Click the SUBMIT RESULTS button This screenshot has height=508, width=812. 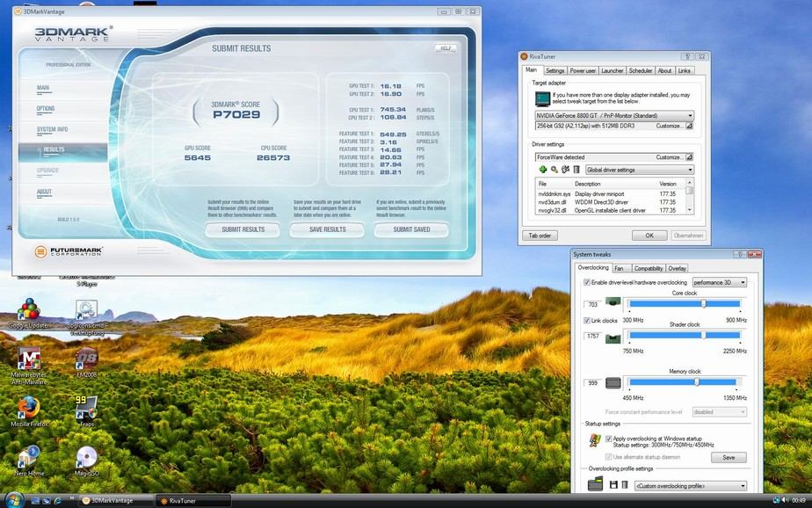coord(243,229)
